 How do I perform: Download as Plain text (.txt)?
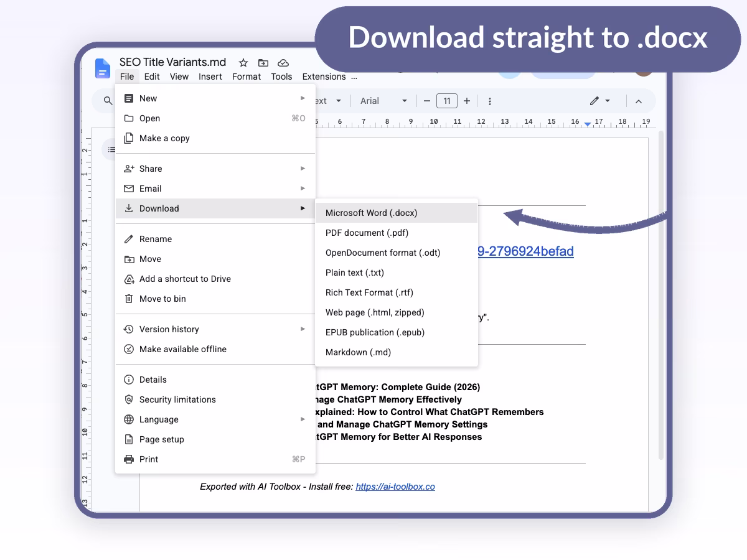coord(397,273)
